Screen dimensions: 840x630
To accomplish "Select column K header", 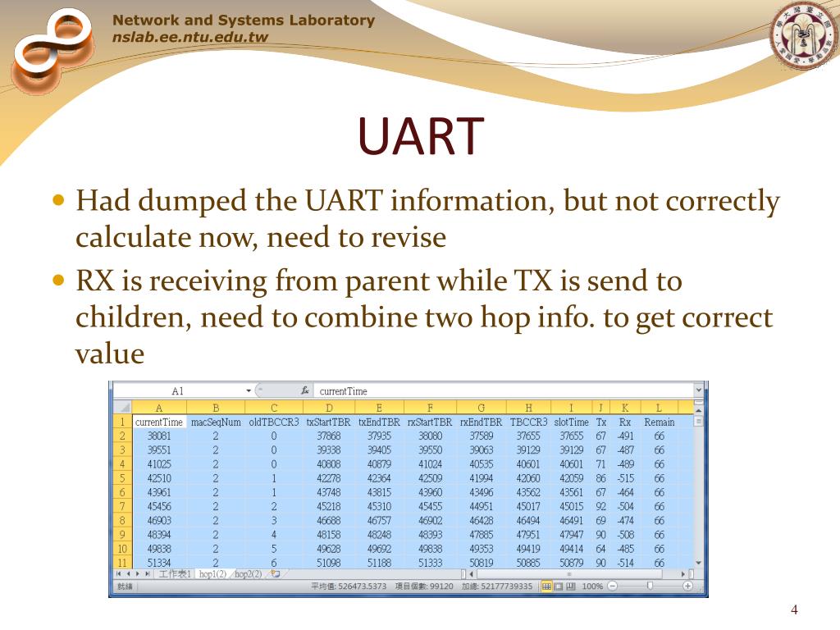I will click(624, 408).
